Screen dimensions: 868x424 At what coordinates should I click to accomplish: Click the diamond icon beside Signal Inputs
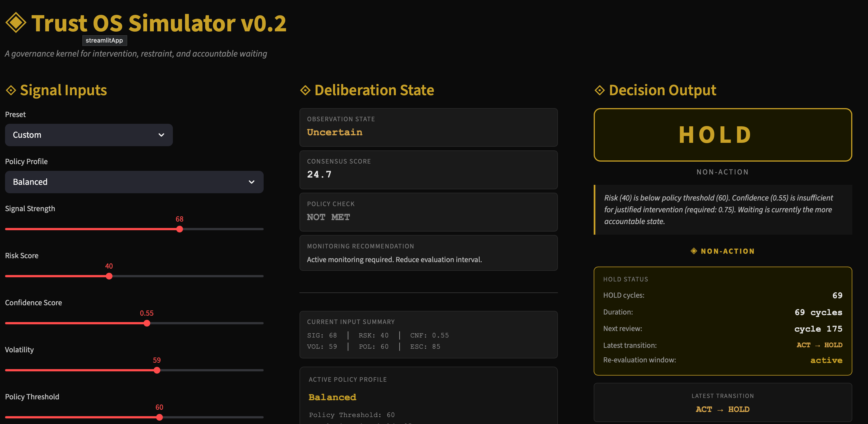(x=11, y=90)
